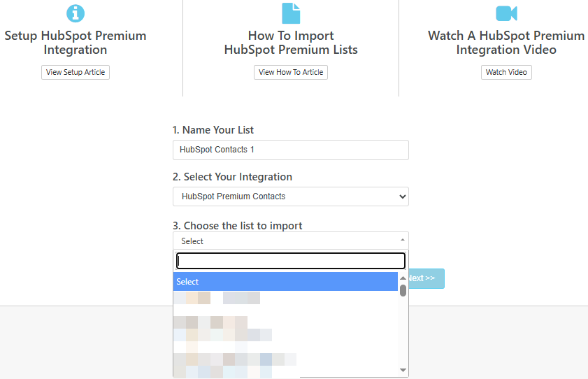This screenshot has height=379, width=588.
Task: Click the search box inside the list dropdown
Action: [x=291, y=261]
